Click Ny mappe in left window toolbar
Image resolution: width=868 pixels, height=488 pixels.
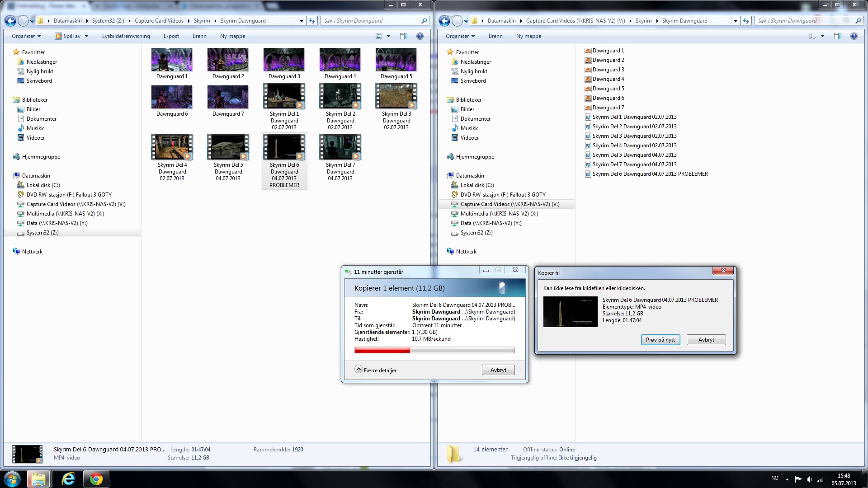tap(232, 36)
